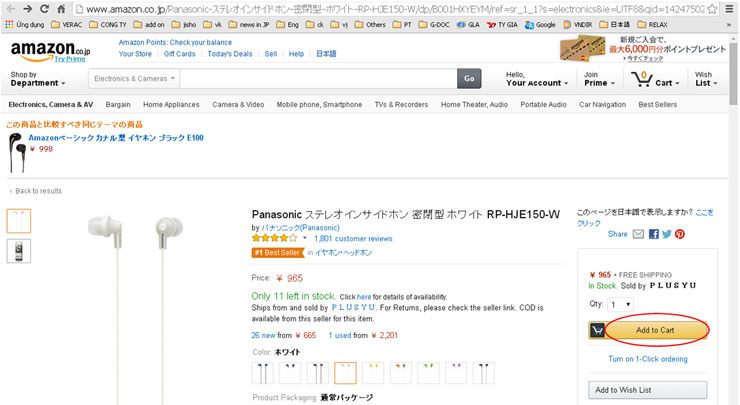Viewport: 740px width, 405px height.
Task: Go to the Best Sellers category tab
Action: 657,104
